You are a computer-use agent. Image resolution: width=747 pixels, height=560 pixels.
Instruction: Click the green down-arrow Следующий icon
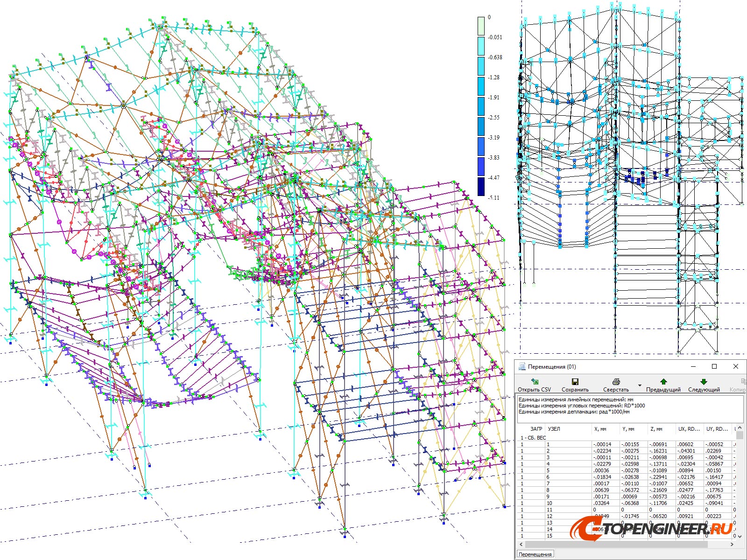pyautogui.click(x=704, y=382)
